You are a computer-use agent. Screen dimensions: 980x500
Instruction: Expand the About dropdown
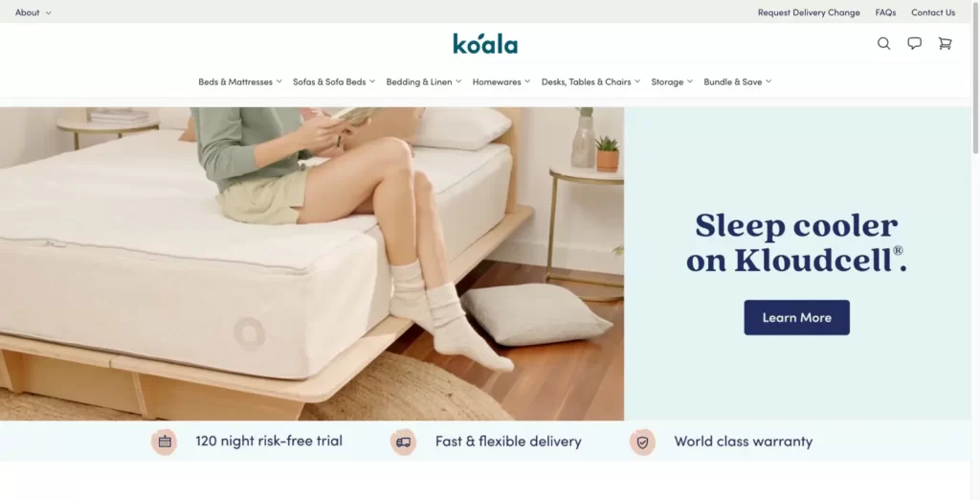pos(33,12)
